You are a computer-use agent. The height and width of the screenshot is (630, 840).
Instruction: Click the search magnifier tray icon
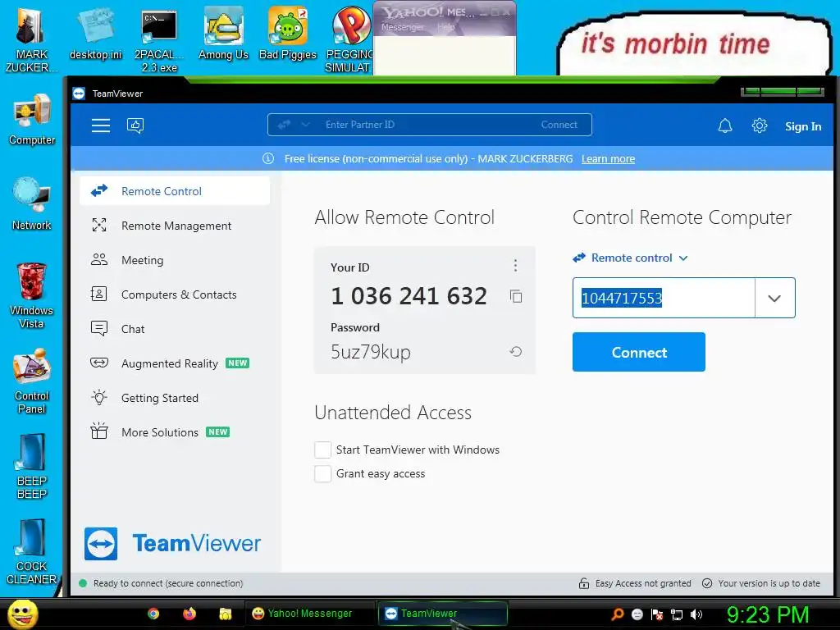tap(618, 614)
